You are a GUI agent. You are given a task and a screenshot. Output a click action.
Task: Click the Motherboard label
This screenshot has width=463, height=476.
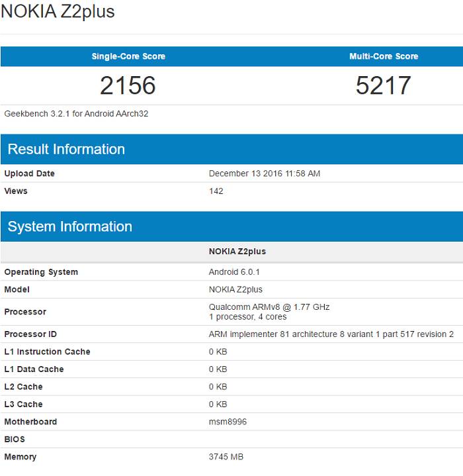[x=30, y=422]
